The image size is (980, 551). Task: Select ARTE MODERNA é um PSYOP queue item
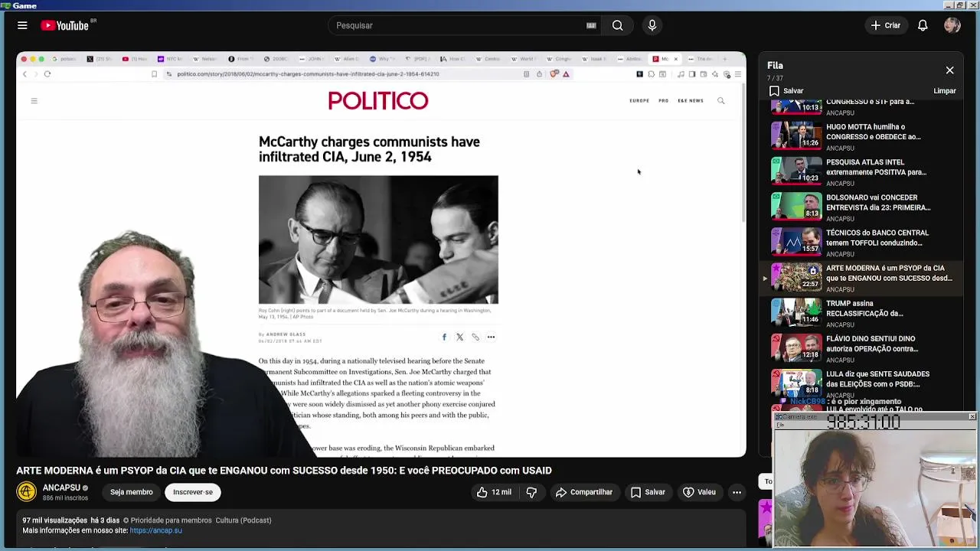tap(861, 278)
